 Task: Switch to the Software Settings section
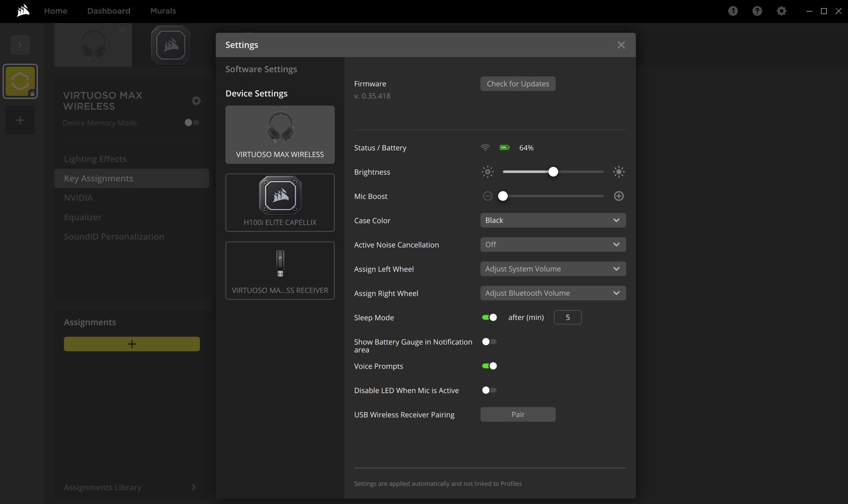(x=261, y=69)
